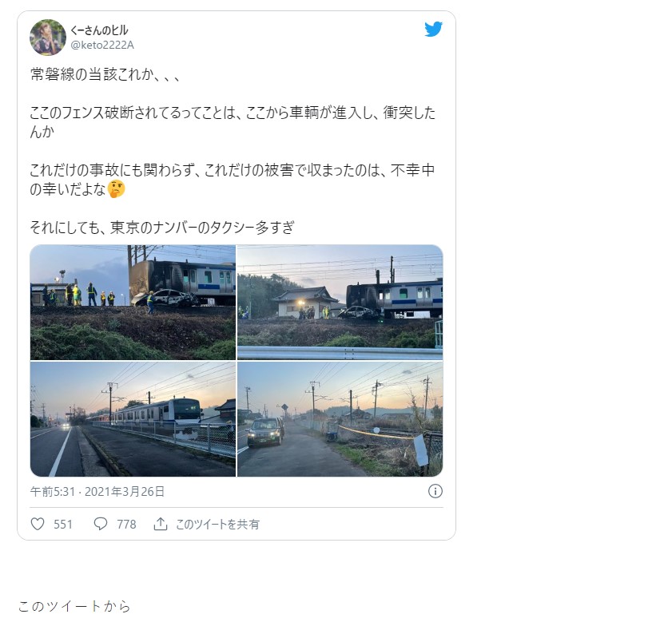Viewport: 672px width, 622px height.
Task: Click the Twitter bird logo icon
Action: pos(433,29)
